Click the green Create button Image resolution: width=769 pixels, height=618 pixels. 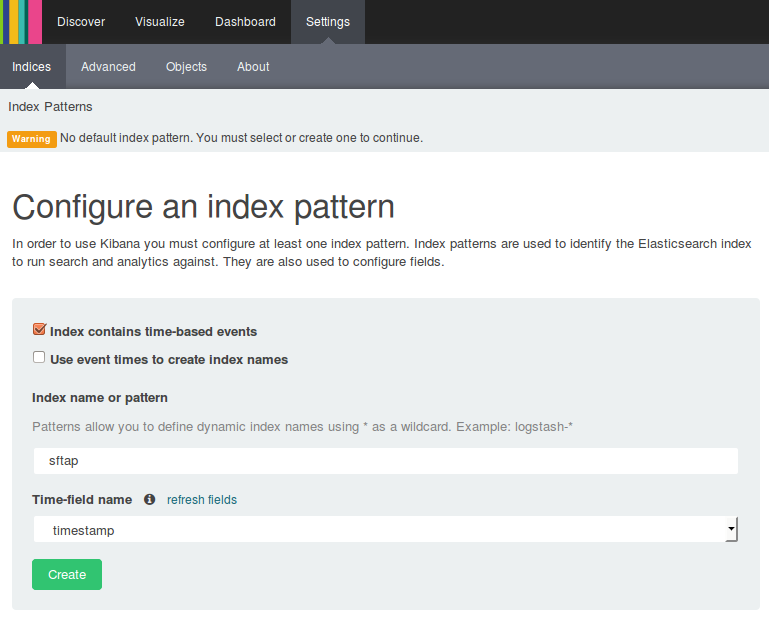[x=67, y=574]
